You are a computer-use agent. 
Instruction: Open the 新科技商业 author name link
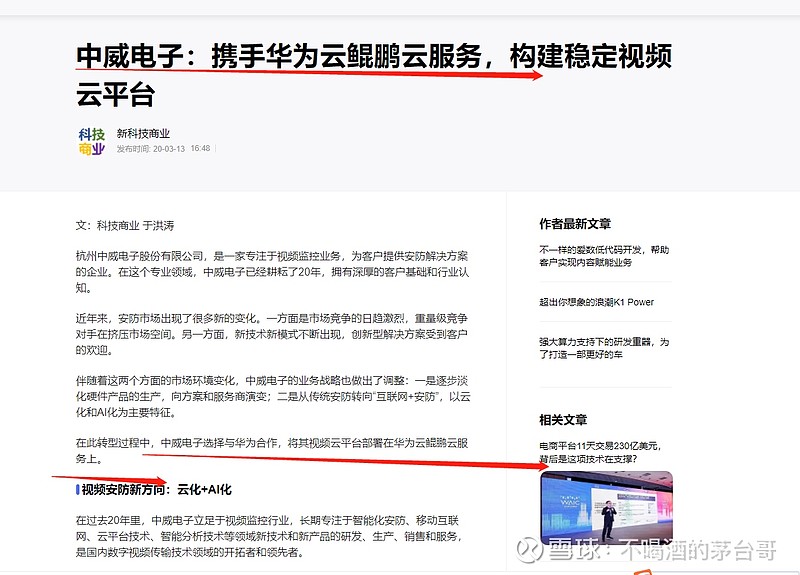click(143, 134)
